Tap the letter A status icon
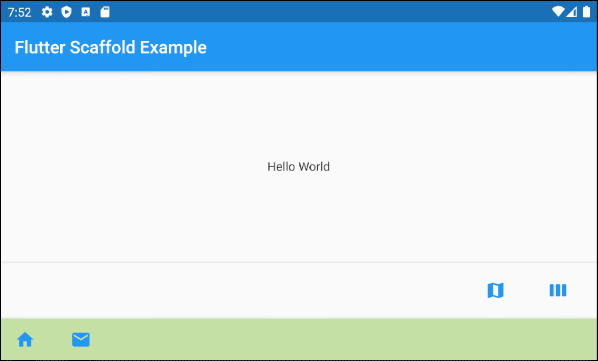The height and width of the screenshot is (361, 598). [86, 12]
